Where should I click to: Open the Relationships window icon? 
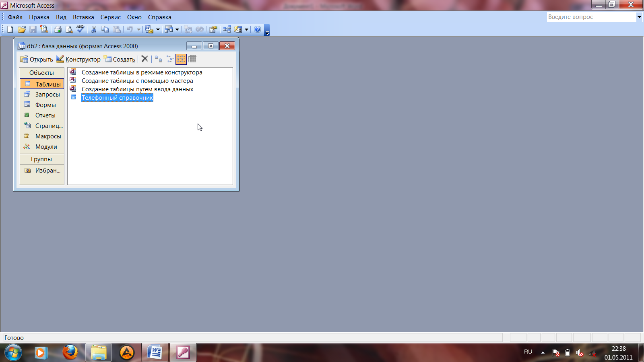point(227,29)
